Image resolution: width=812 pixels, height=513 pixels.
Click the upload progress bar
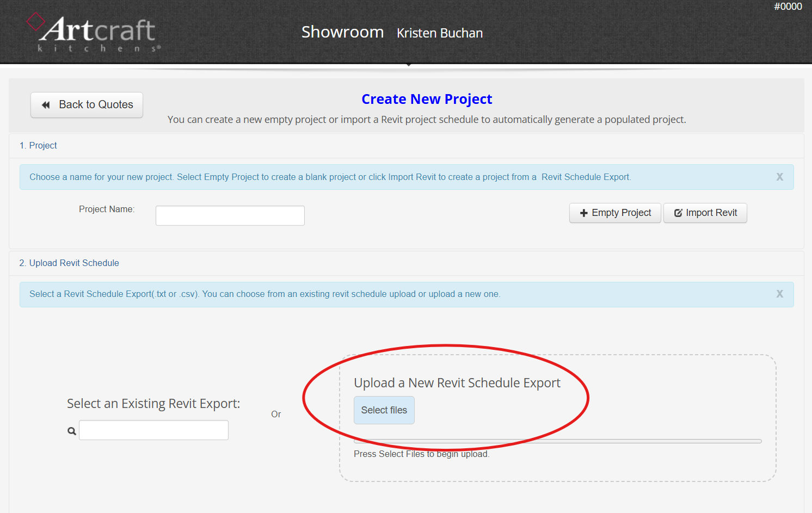(558, 441)
